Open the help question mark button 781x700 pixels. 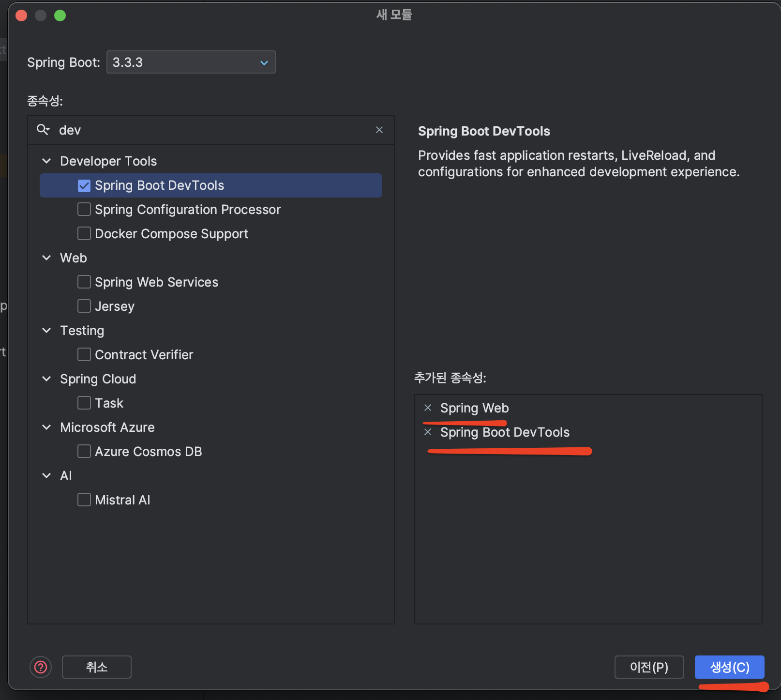[x=41, y=667]
